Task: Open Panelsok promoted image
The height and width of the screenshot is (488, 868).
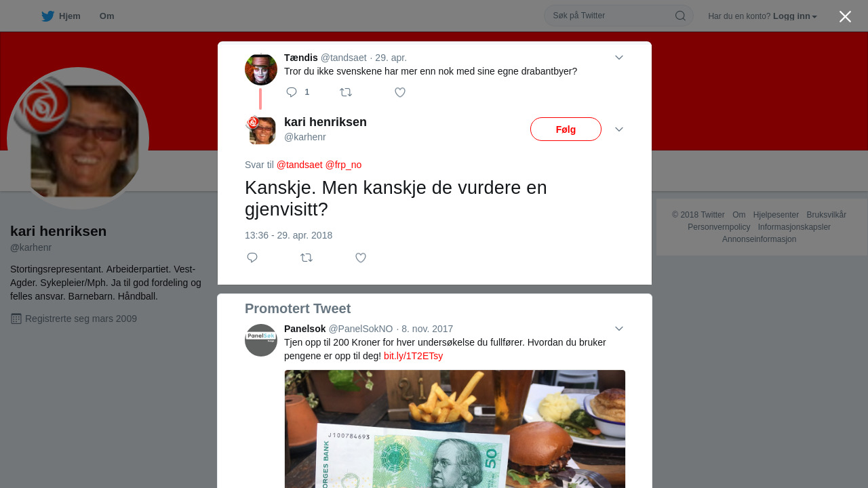Action: click(455, 429)
